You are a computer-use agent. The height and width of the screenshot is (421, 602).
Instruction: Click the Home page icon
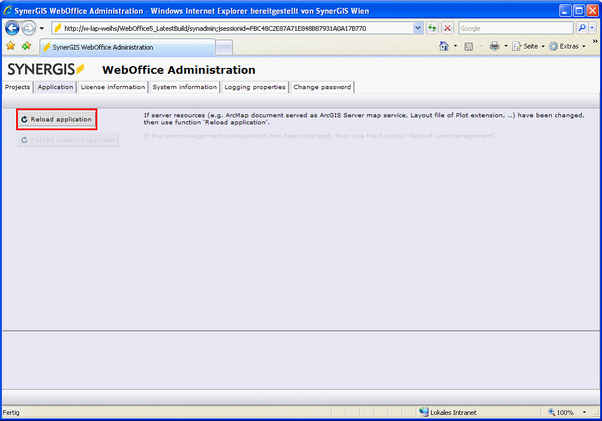[x=444, y=46]
